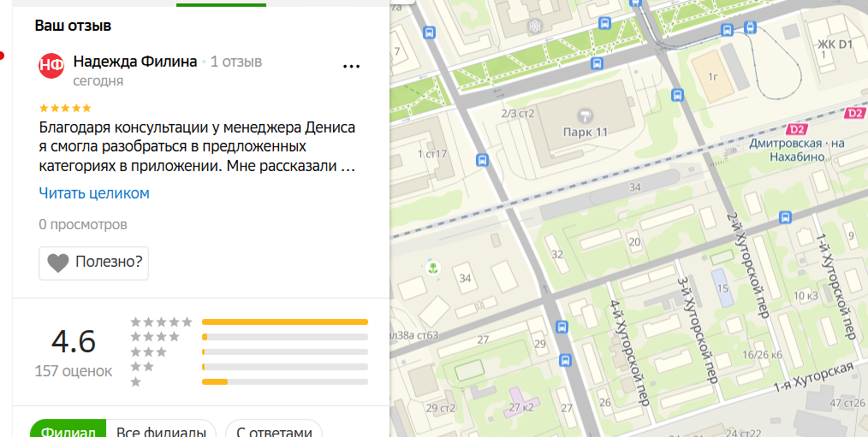
Task: Select the bus stop on the road right of Парк 11
Action: click(x=676, y=95)
